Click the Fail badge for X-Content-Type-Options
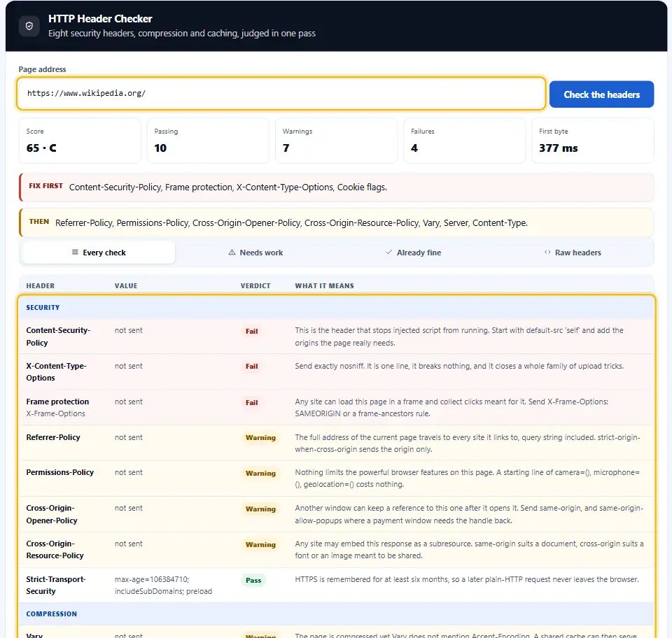The width and height of the screenshot is (672, 638). point(251,366)
